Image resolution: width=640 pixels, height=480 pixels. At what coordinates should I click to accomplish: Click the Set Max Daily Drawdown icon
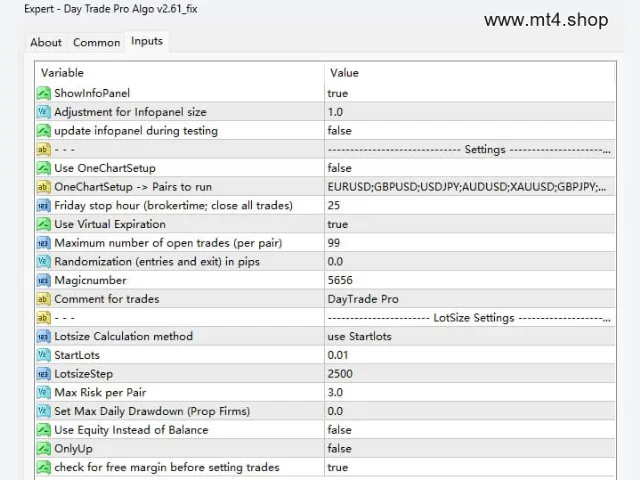(43, 411)
